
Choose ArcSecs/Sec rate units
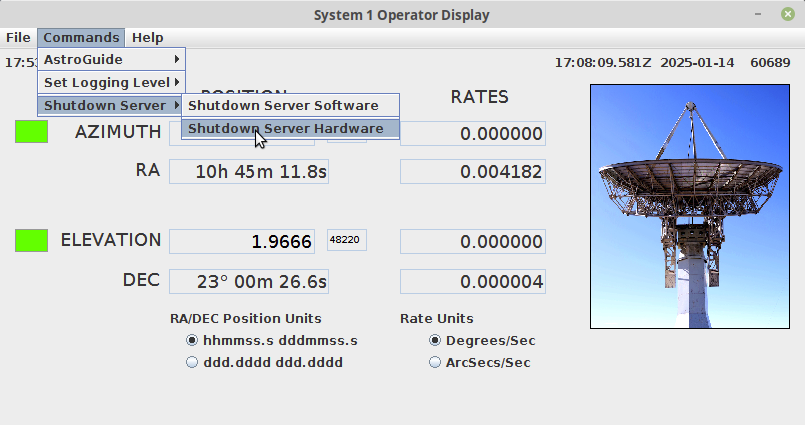tap(435, 362)
